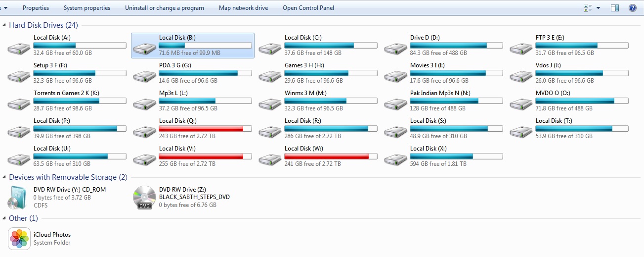This screenshot has height=257, width=644.
Task: Click the change view icon button
Action: (x=588, y=8)
